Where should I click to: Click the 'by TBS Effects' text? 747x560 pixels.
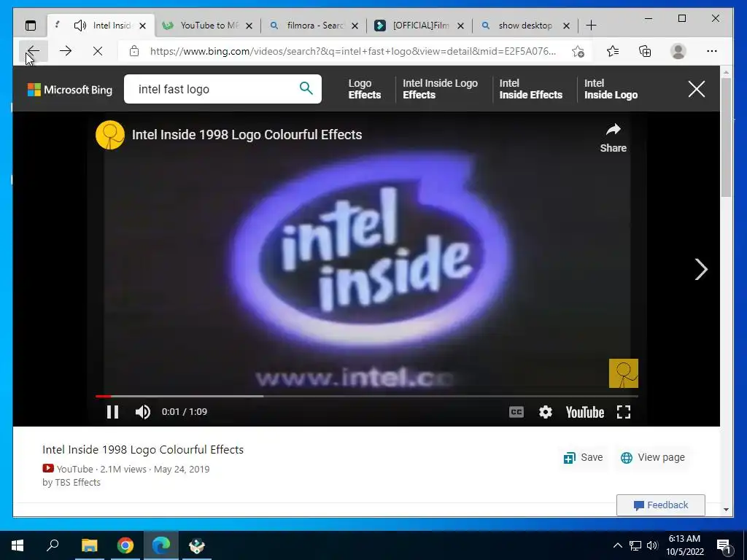click(71, 483)
